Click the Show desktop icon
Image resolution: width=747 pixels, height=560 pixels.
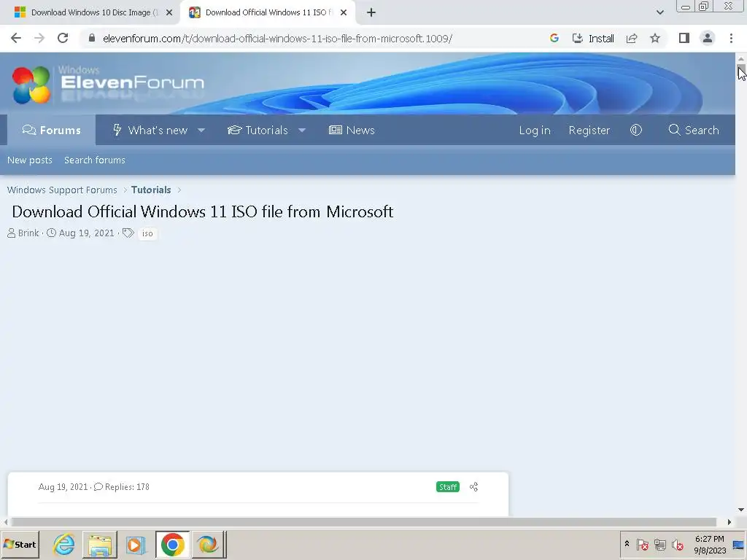click(x=739, y=544)
